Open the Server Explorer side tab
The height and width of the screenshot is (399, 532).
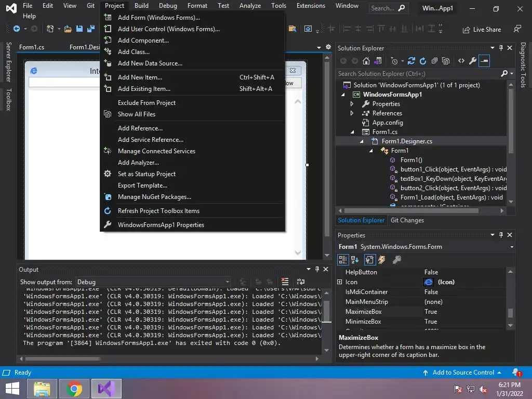(9, 62)
